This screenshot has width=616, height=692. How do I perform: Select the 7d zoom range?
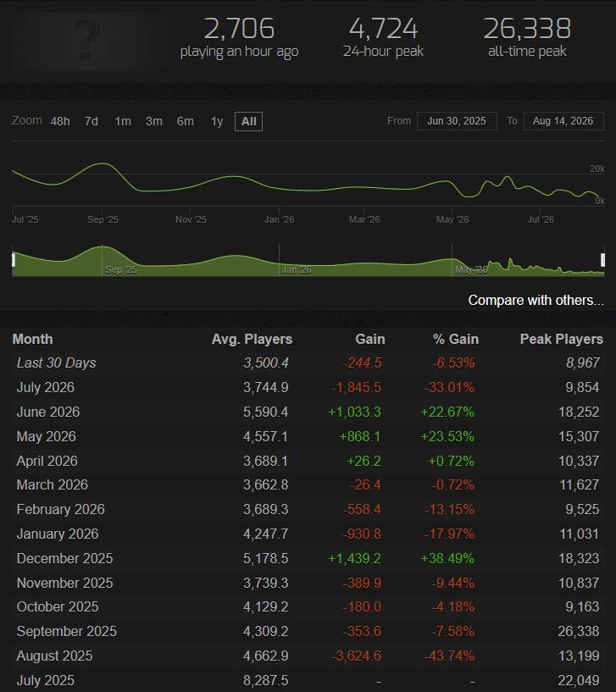click(92, 121)
